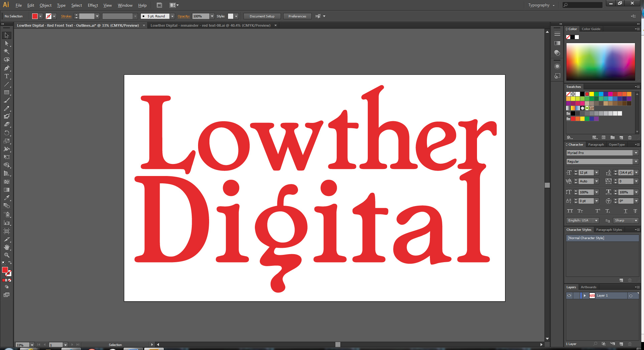The height and width of the screenshot is (350, 644).
Task: Select the Free Transform tool
Action: (x=7, y=157)
